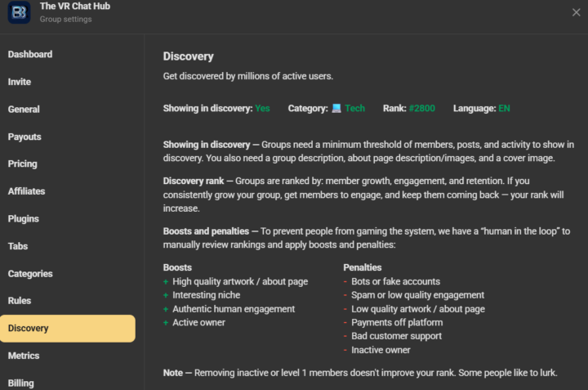This screenshot has height=390, width=588.
Task: Open the Tabs settings
Action: 18,246
